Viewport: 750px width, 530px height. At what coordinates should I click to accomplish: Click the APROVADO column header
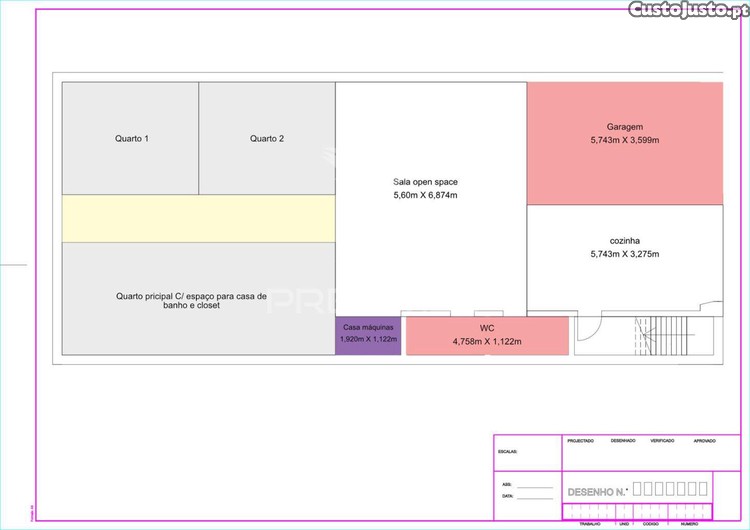pyautogui.click(x=704, y=441)
